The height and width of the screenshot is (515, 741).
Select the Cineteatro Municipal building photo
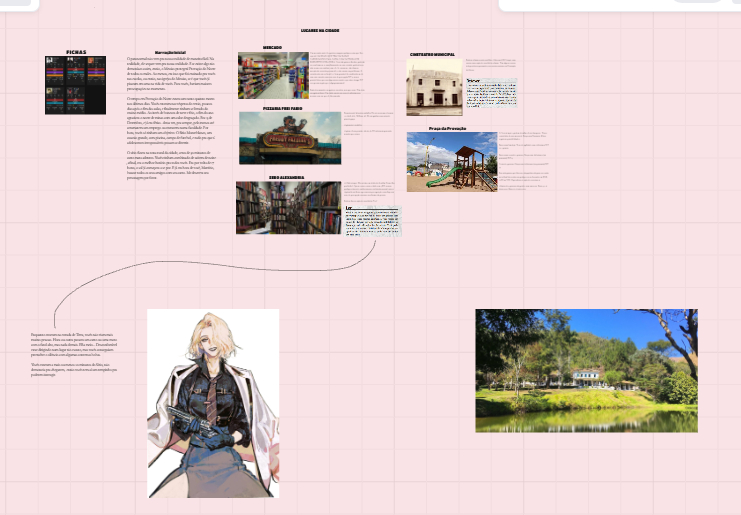point(434,87)
